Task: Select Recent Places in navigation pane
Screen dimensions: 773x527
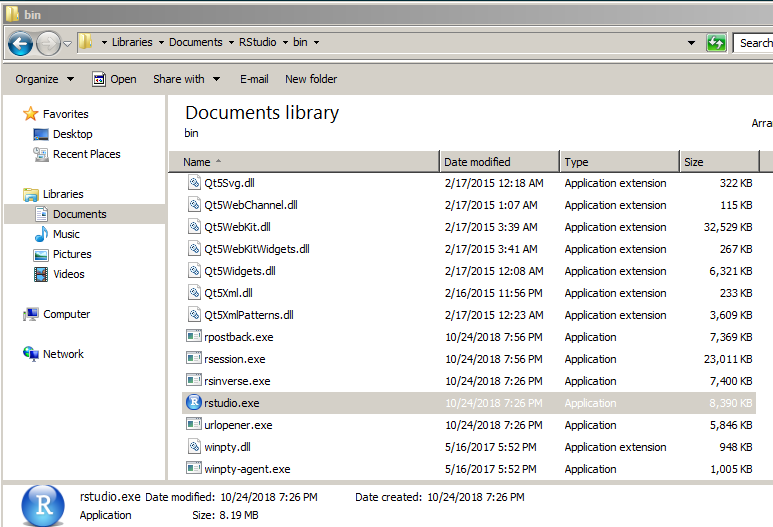Action: pos(86,154)
